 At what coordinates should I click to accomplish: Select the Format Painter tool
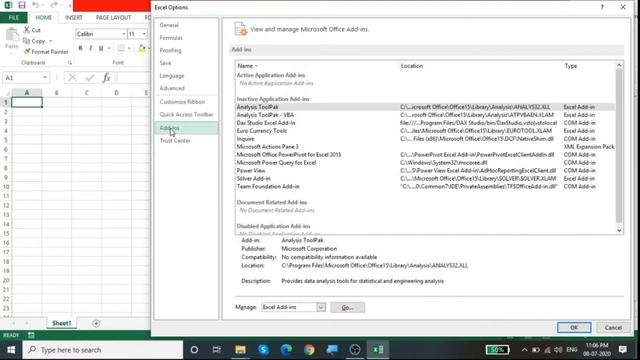[x=46, y=51]
